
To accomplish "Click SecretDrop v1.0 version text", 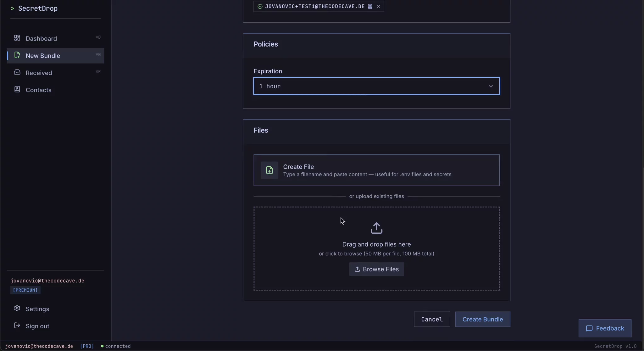I will coord(615,346).
